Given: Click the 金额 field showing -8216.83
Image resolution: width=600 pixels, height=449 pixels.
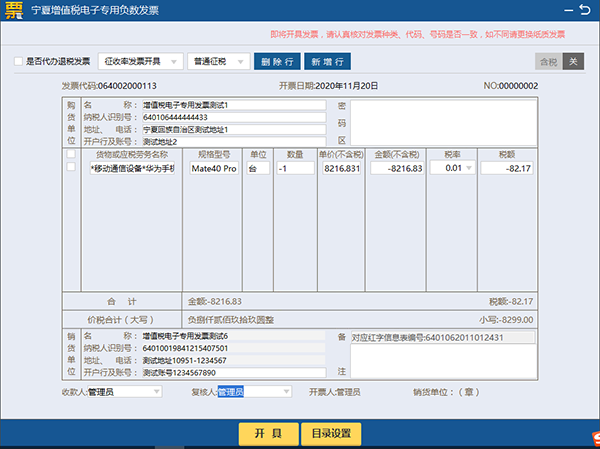Looking at the screenshot, I should coord(397,168).
